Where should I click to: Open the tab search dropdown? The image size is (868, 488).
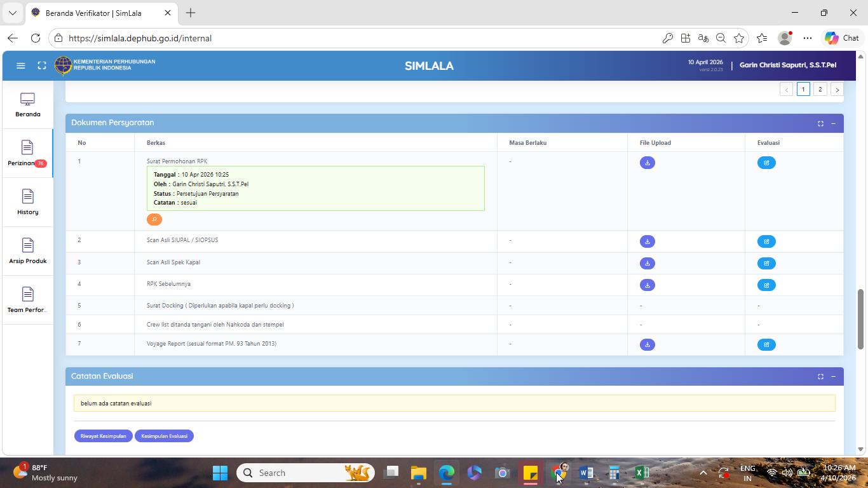tap(12, 13)
